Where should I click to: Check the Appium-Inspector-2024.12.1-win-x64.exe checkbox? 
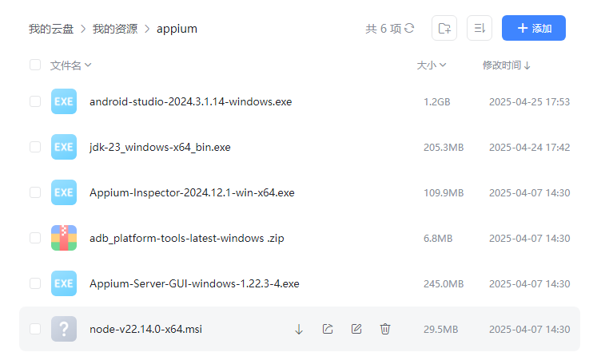click(x=35, y=192)
